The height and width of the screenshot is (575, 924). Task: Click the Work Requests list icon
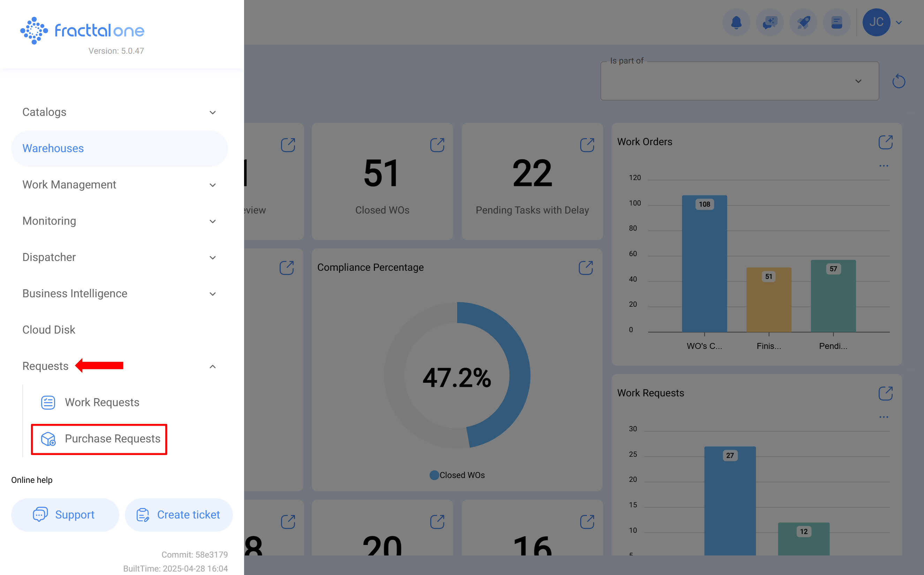pyautogui.click(x=48, y=402)
